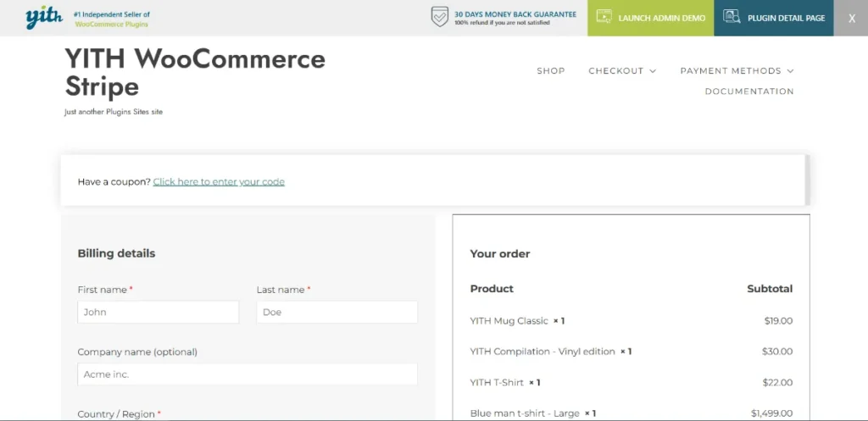The image size is (868, 421).
Task: Focus the Last name input field
Action: click(337, 312)
